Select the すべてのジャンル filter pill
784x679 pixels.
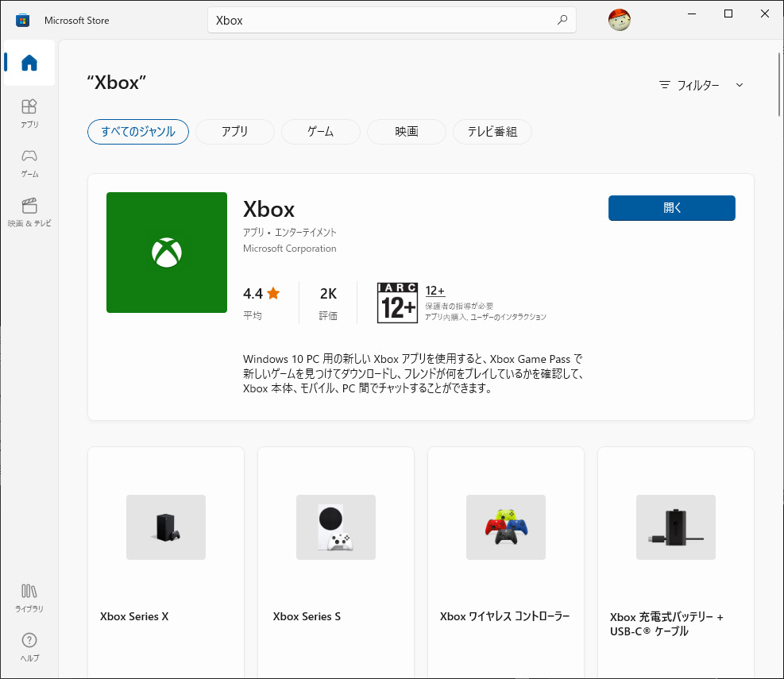pos(137,132)
